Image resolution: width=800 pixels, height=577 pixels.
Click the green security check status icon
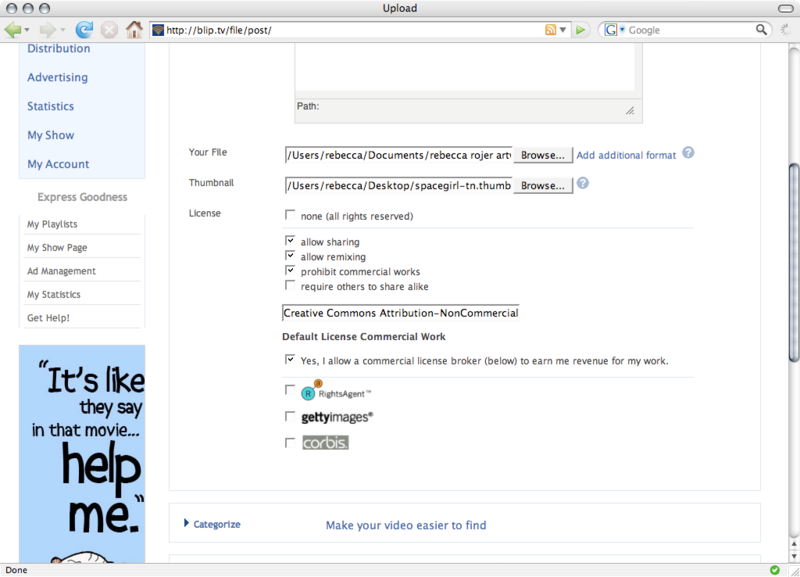pyautogui.click(x=774, y=570)
